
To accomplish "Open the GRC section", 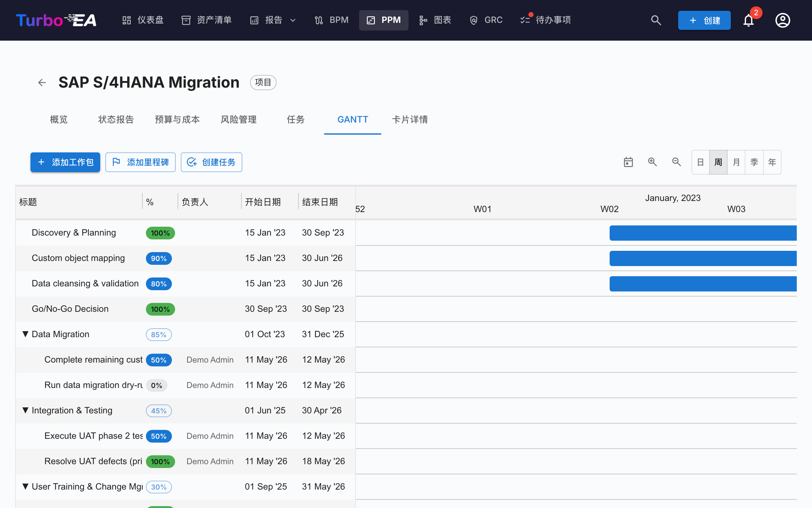I will [x=486, y=20].
